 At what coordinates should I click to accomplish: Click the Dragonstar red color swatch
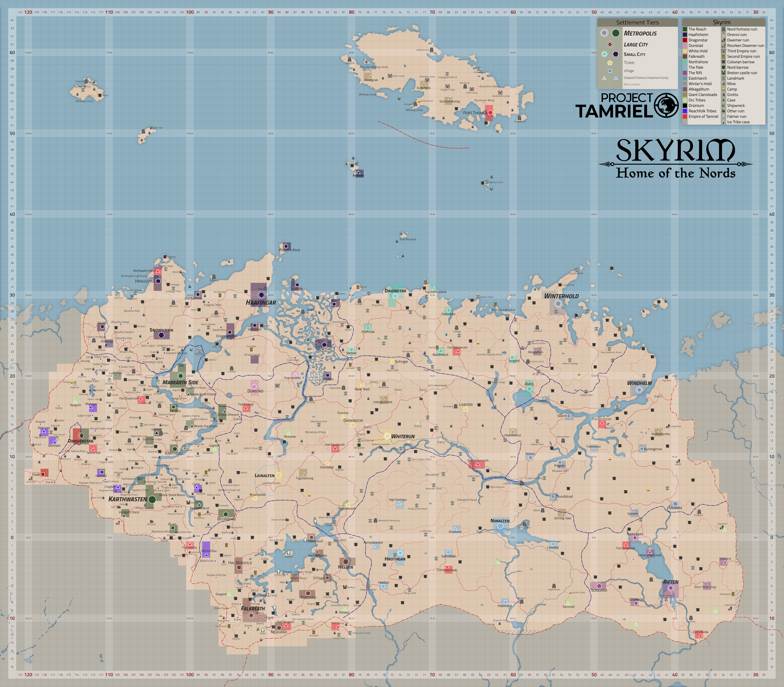685,40
